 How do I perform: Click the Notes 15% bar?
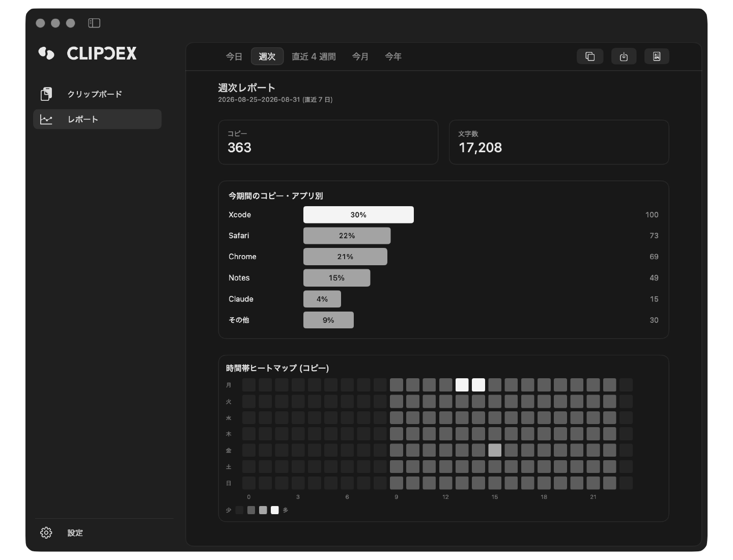[x=336, y=278]
